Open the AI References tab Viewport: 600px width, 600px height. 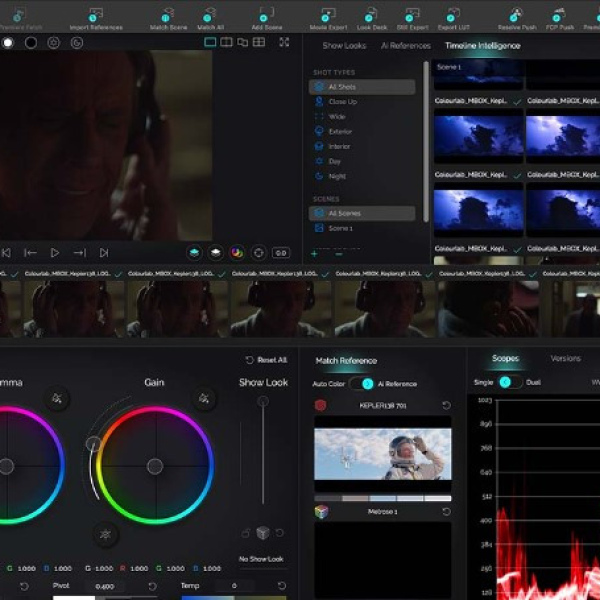point(405,46)
